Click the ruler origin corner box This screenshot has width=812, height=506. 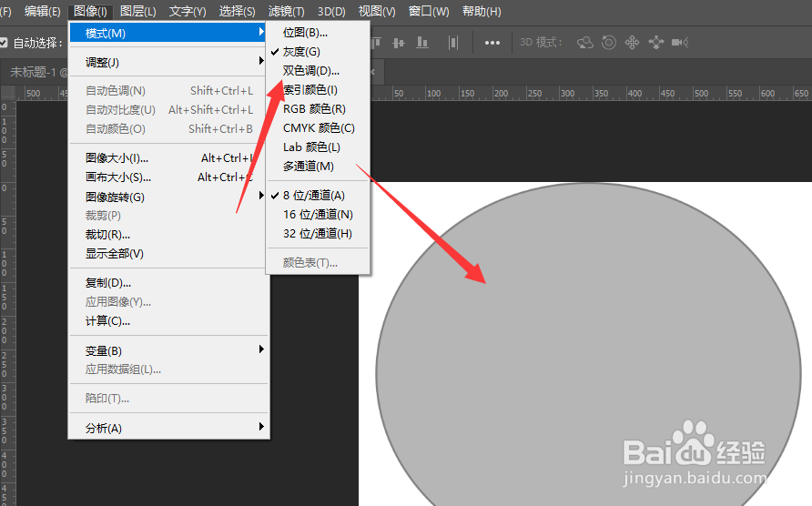(8, 93)
